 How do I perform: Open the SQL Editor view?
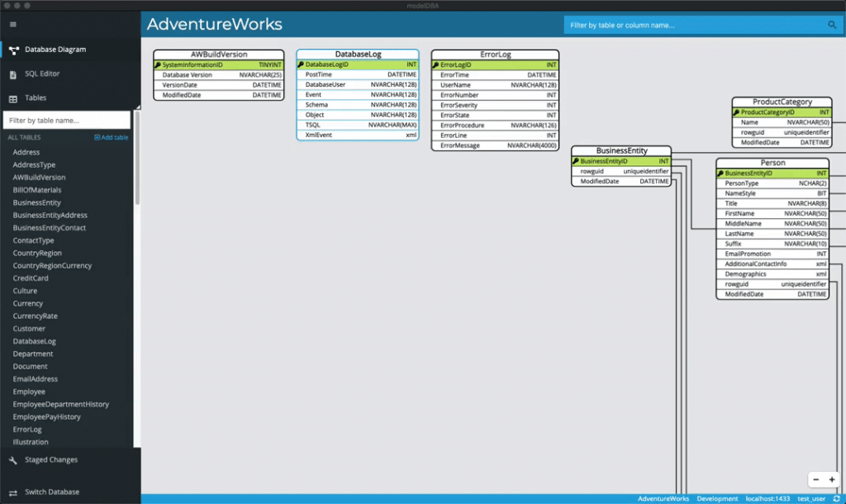42,74
